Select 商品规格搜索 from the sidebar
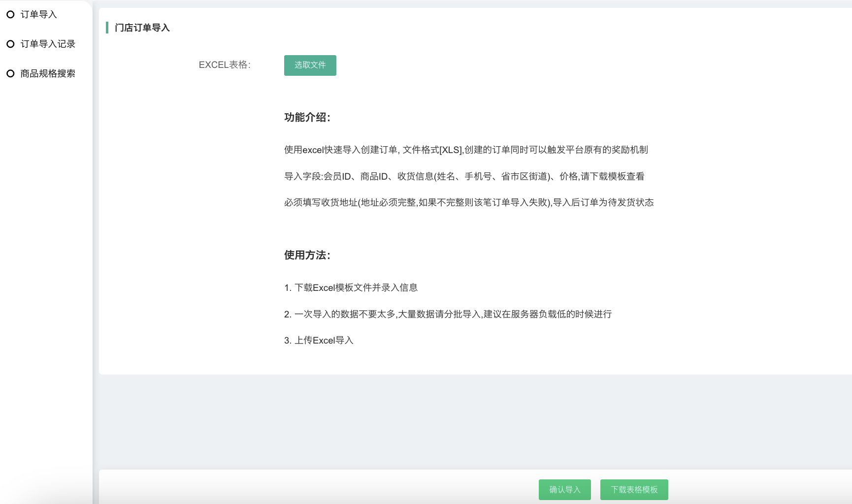Viewport: 852px width, 504px height. (x=48, y=74)
